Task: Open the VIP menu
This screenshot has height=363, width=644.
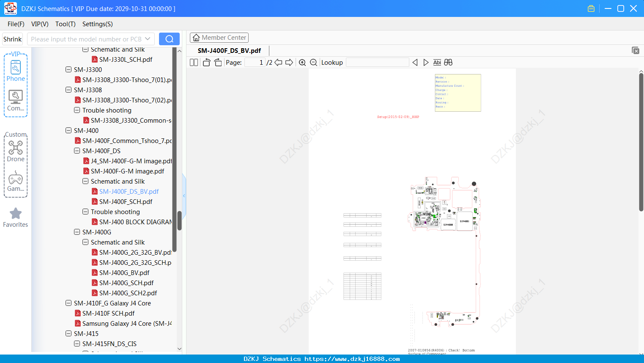Action: (40, 24)
